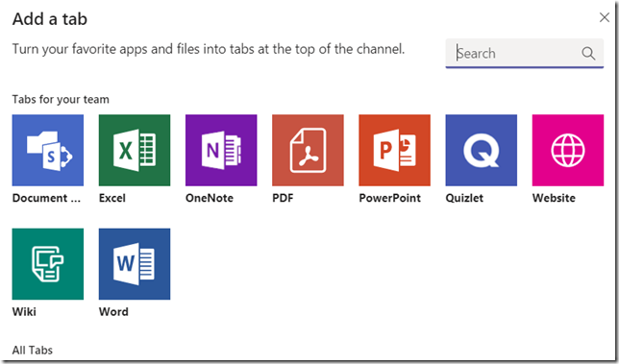The height and width of the screenshot is (364, 619).
Task: Choose the Website globe tile
Action: (568, 150)
